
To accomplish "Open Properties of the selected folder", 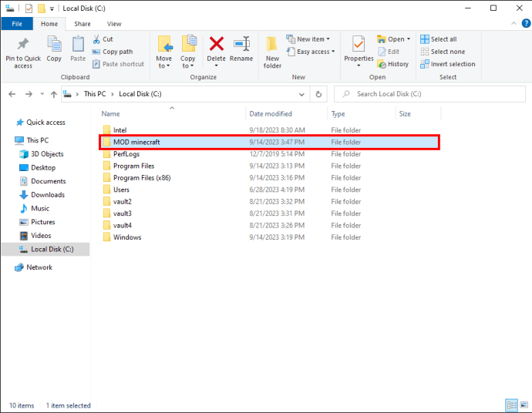I will coord(359,51).
